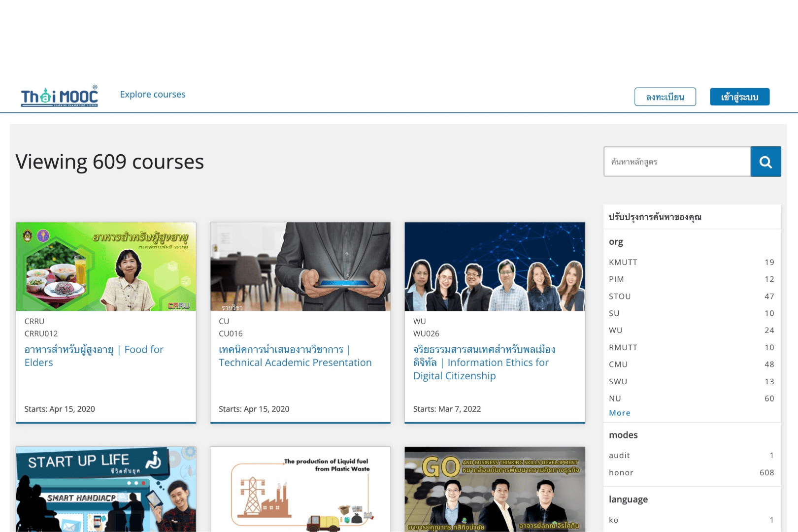Open the Food for Elders course title
This screenshot has height=532, width=798.
click(x=94, y=356)
